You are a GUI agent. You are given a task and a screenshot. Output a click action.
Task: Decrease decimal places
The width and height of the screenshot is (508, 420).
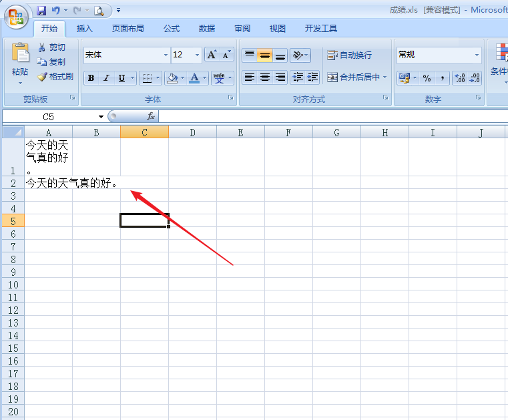(x=475, y=78)
